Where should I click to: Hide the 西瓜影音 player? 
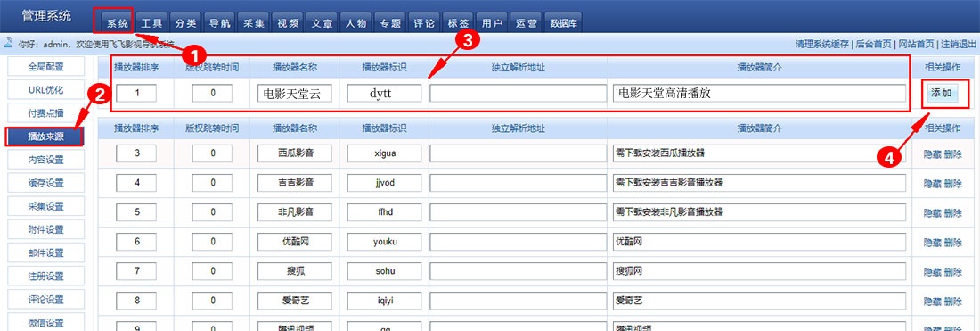[x=932, y=154]
